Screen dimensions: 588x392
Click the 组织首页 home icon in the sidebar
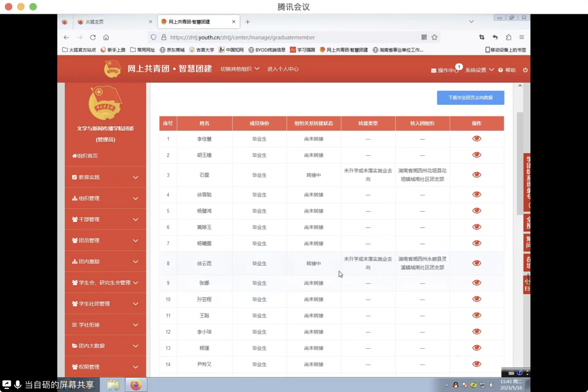(x=75, y=156)
